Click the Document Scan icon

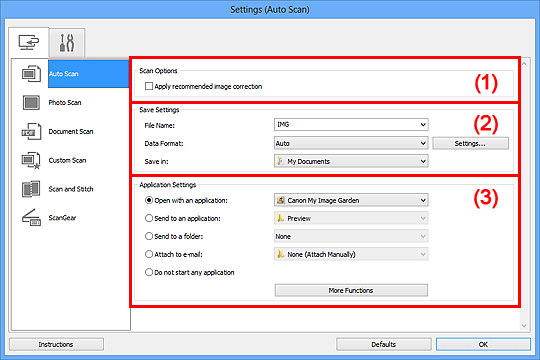pos(31,131)
